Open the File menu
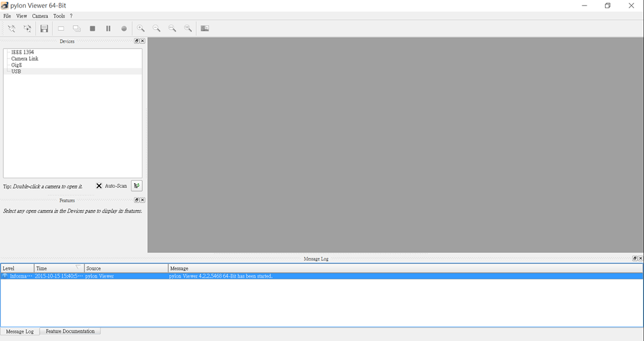The image size is (644, 341). (x=7, y=16)
